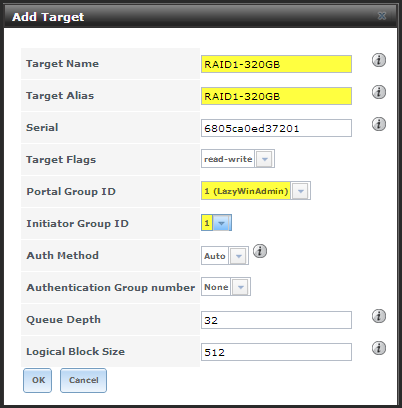Click the Target Flags label

(61, 160)
